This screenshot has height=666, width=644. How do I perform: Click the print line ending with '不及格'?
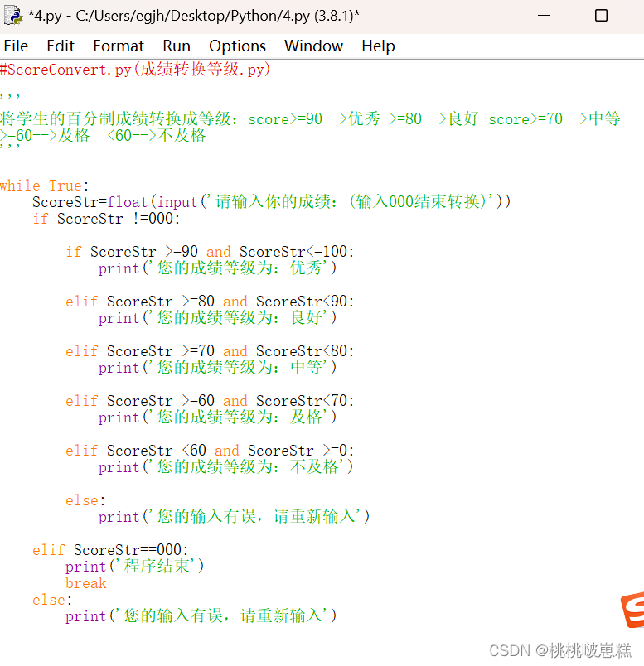click(x=225, y=467)
